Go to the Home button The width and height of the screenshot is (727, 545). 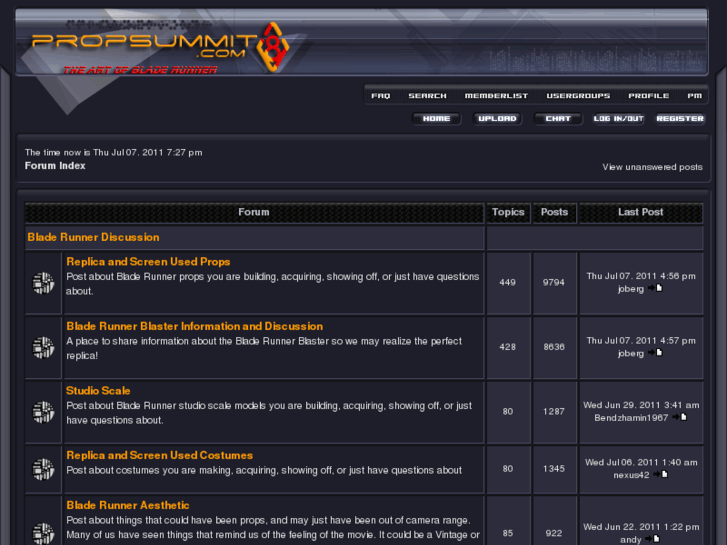pos(436,119)
